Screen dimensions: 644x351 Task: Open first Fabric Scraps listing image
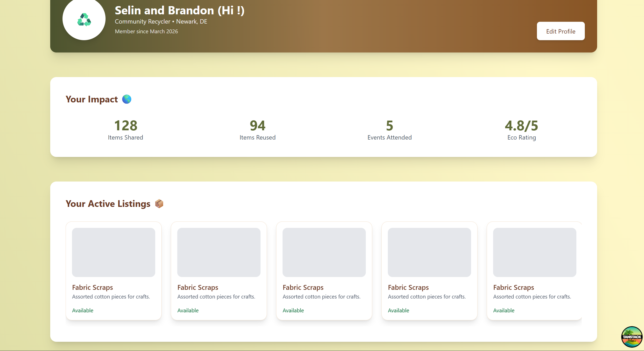tap(113, 252)
